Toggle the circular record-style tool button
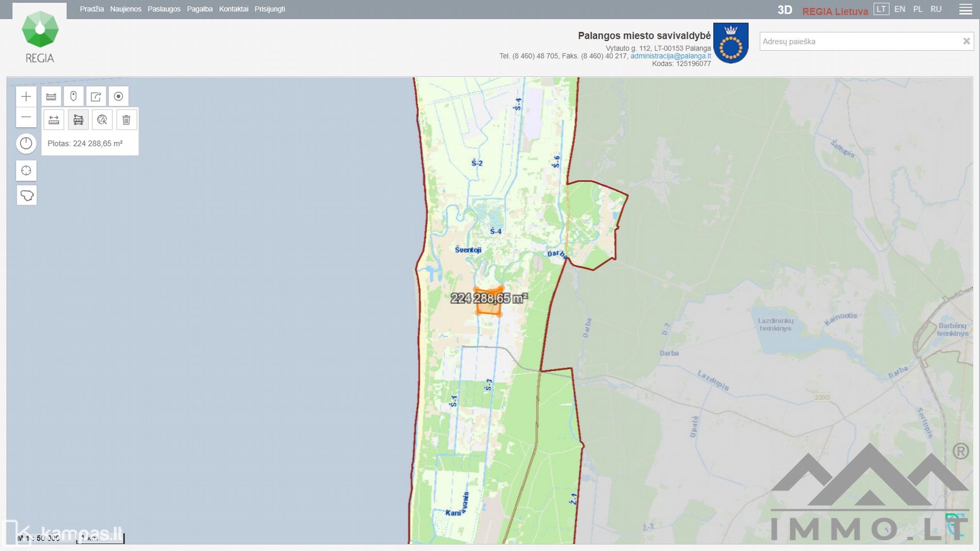The height and width of the screenshot is (551, 980). [x=118, y=96]
